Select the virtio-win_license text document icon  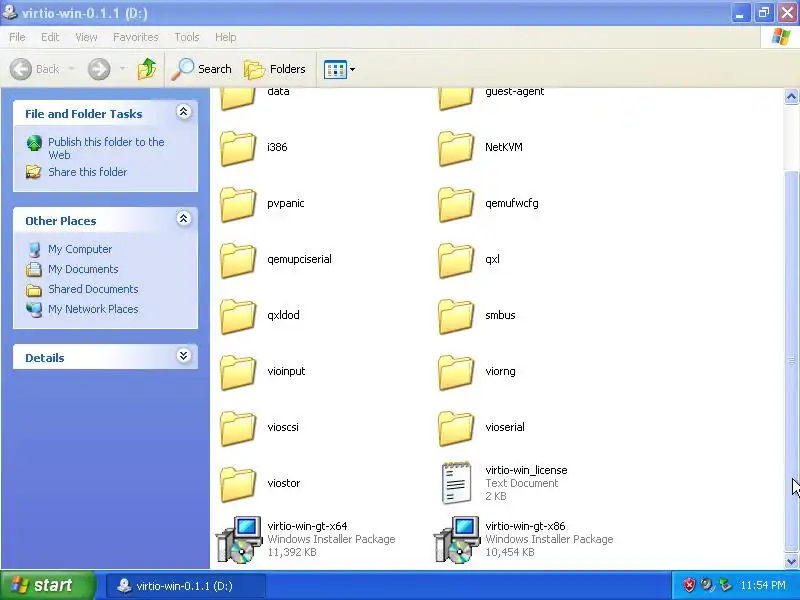coord(456,483)
